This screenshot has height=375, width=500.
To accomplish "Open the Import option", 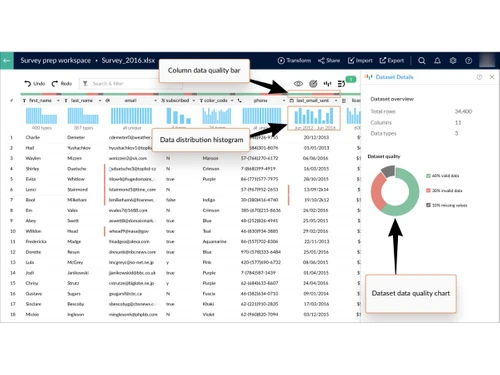I will (x=360, y=61).
